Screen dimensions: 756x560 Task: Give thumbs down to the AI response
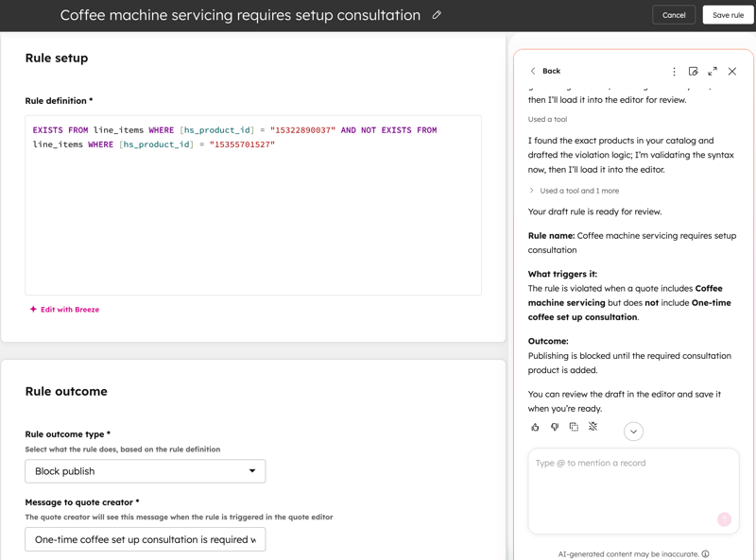pos(555,427)
